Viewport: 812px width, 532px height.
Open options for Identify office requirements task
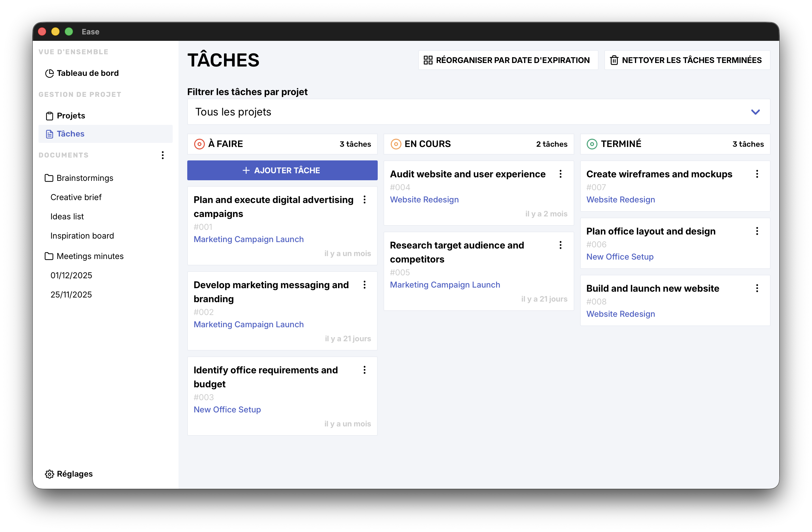tap(364, 370)
